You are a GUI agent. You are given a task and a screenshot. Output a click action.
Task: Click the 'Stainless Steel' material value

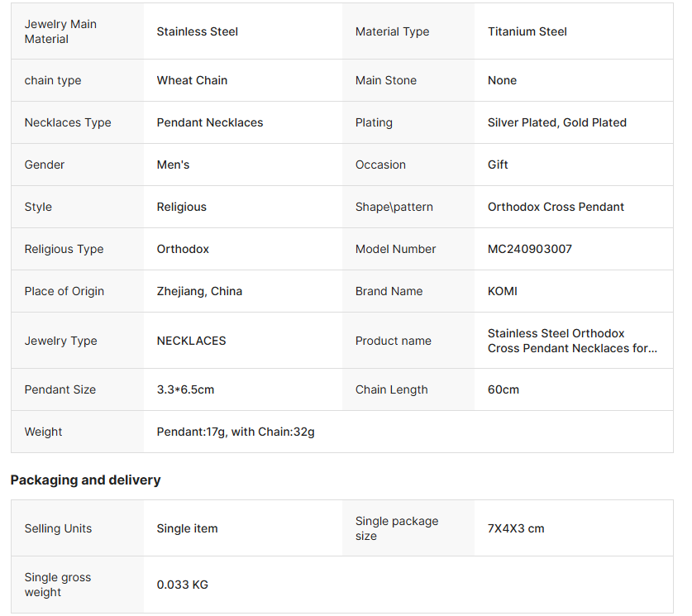coord(197,31)
